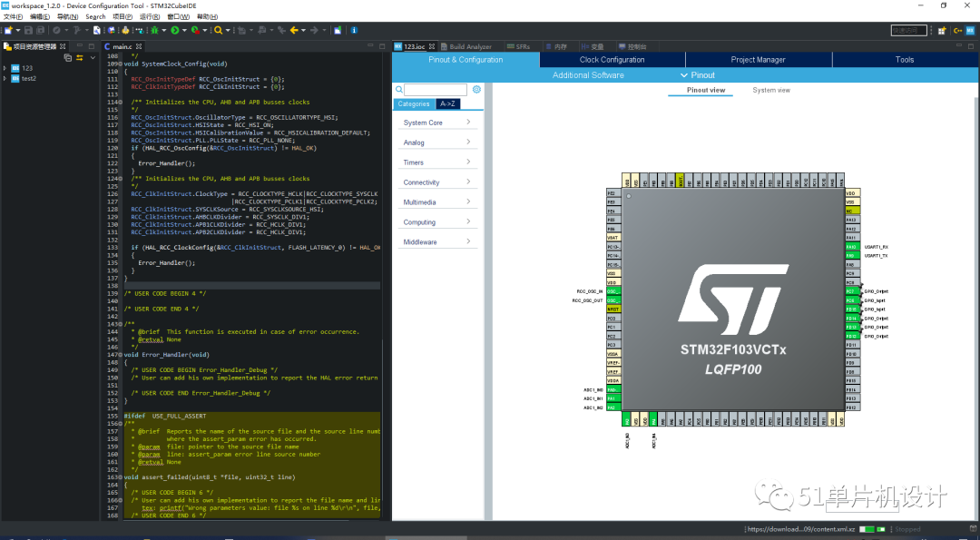The image size is (980, 540).
Task: Expand the Timers category
Action: [x=436, y=162]
